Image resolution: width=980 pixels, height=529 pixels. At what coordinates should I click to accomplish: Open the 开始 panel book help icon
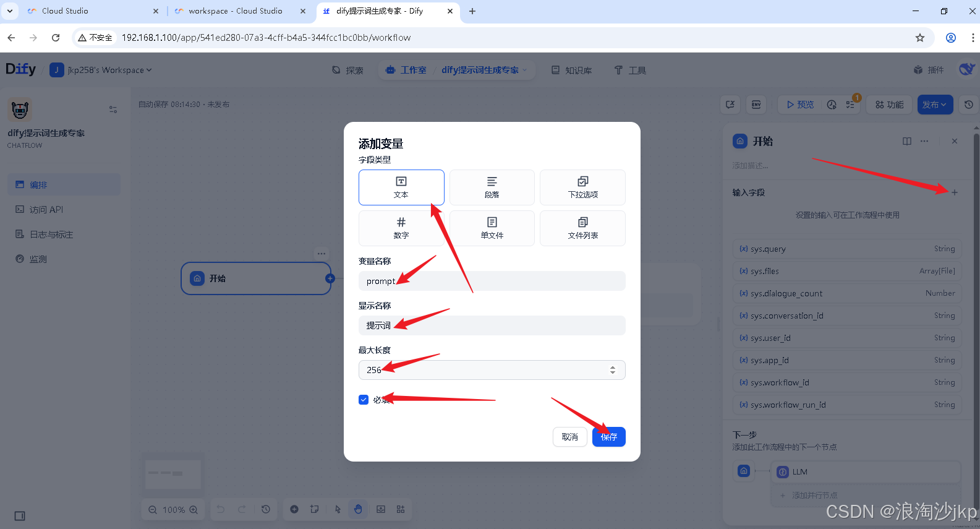907,141
